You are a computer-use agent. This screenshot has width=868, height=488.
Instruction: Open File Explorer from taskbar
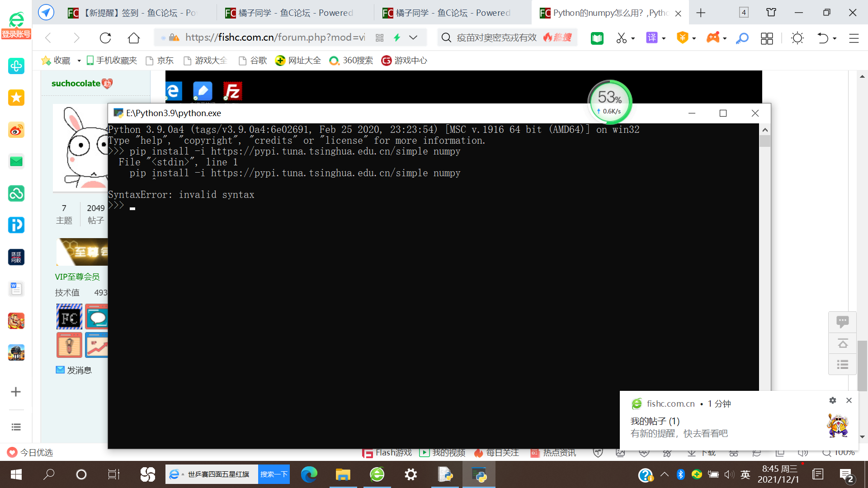tap(343, 474)
